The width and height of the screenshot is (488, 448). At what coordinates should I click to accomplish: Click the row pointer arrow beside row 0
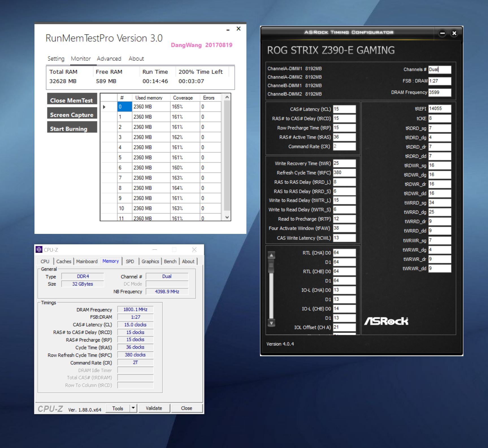[104, 107]
